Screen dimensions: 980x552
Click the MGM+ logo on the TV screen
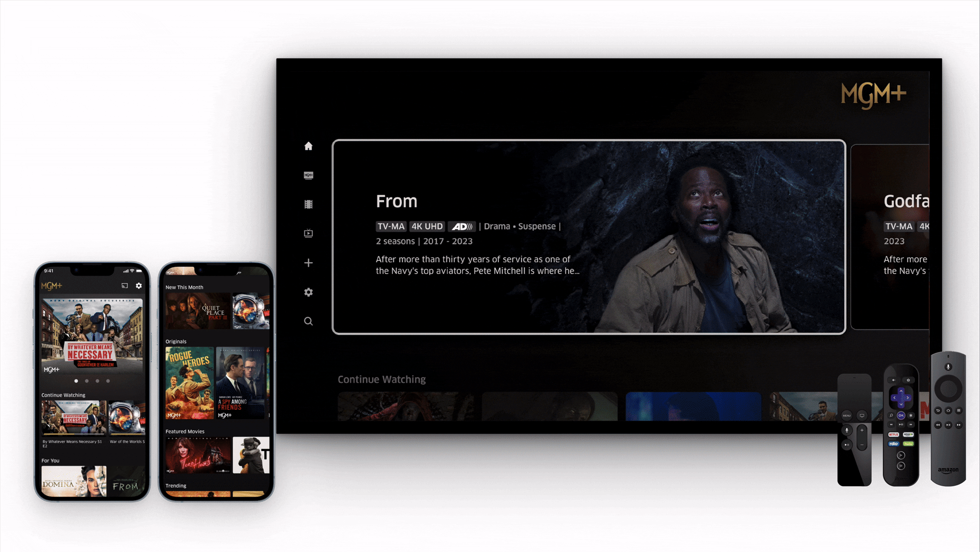tap(874, 96)
